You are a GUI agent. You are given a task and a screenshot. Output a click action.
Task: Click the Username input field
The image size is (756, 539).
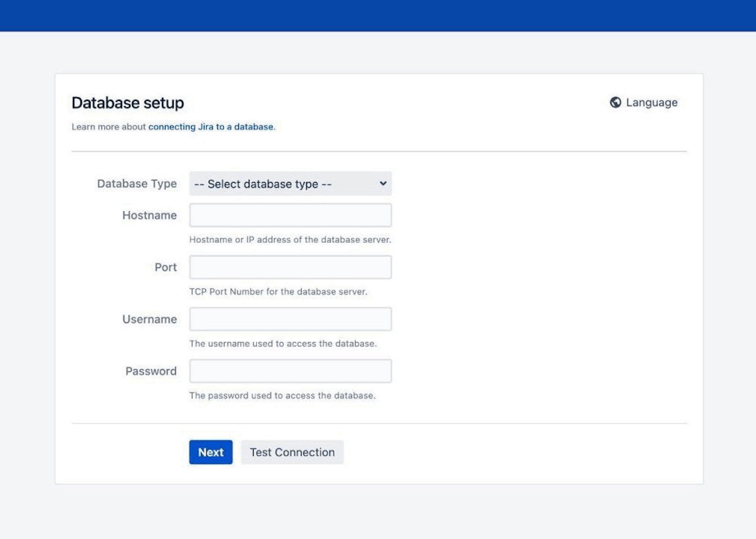[290, 319]
